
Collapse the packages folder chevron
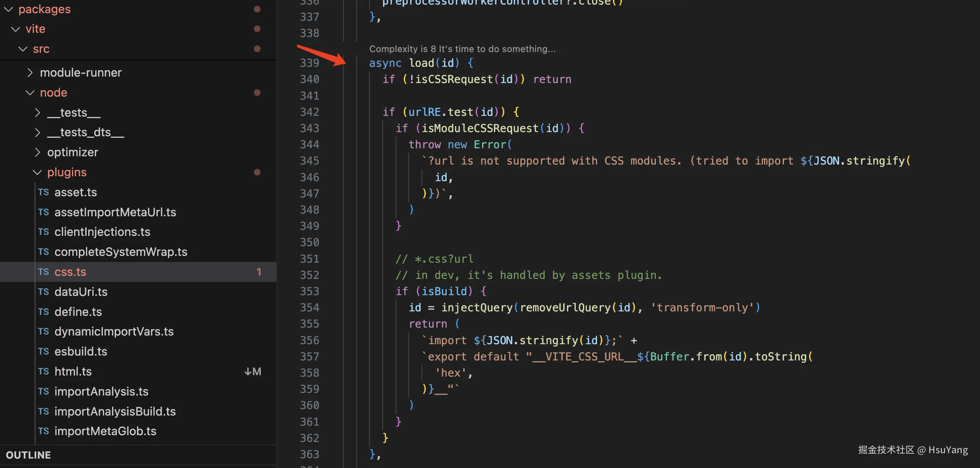(x=8, y=9)
